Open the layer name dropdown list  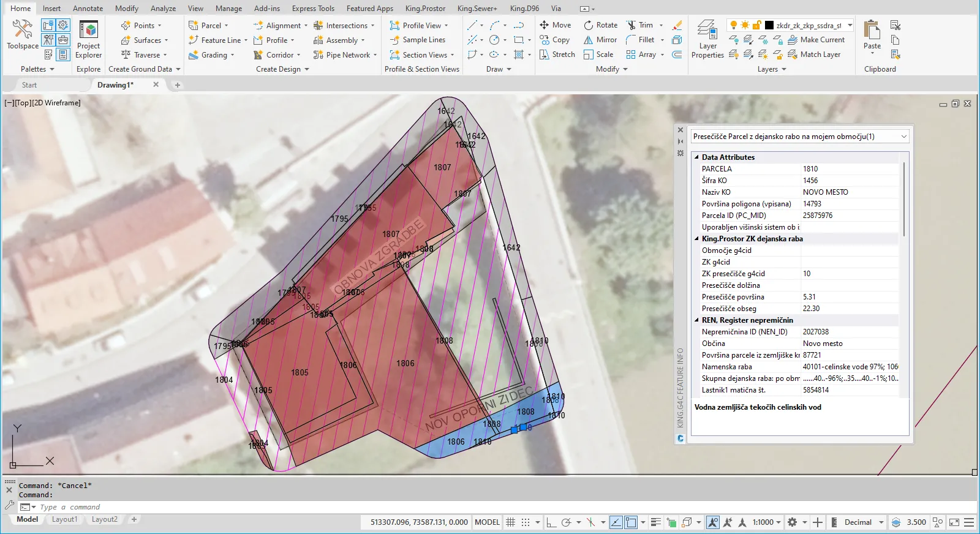pos(850,25)
